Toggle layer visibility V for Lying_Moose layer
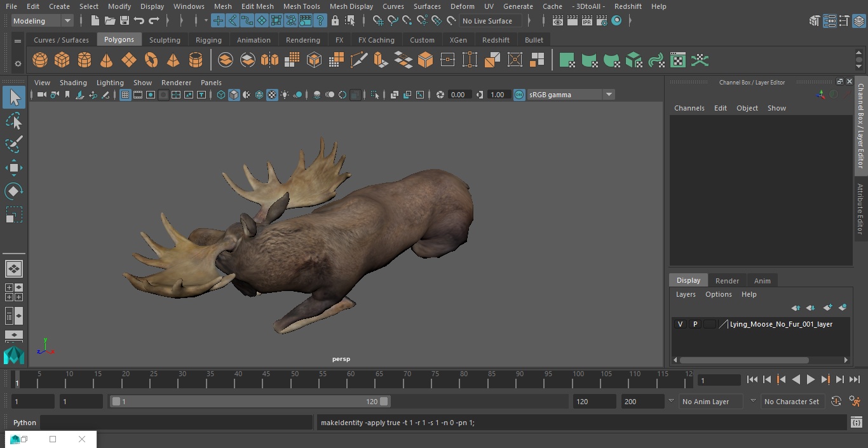868x448 pixels. [680, 324]
